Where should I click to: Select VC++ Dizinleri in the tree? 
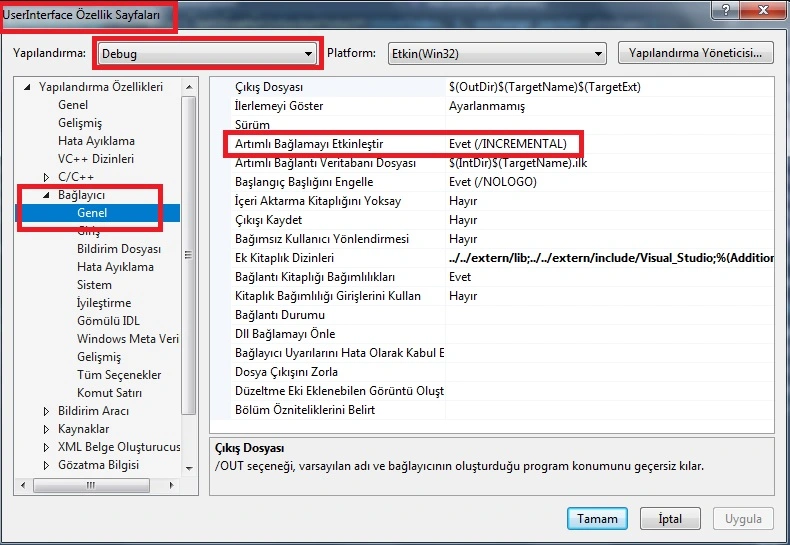[96, 159]
